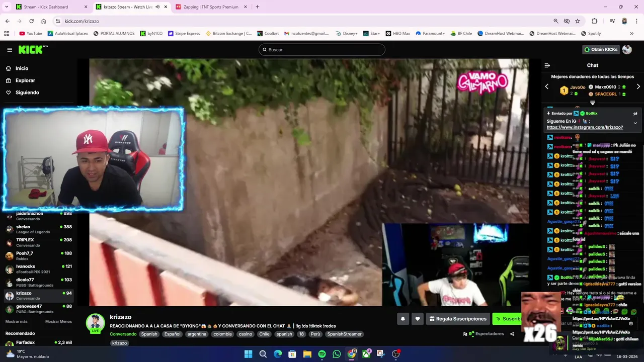
Task: Open the tab search dropdown
Action: (x=6, y=7)
